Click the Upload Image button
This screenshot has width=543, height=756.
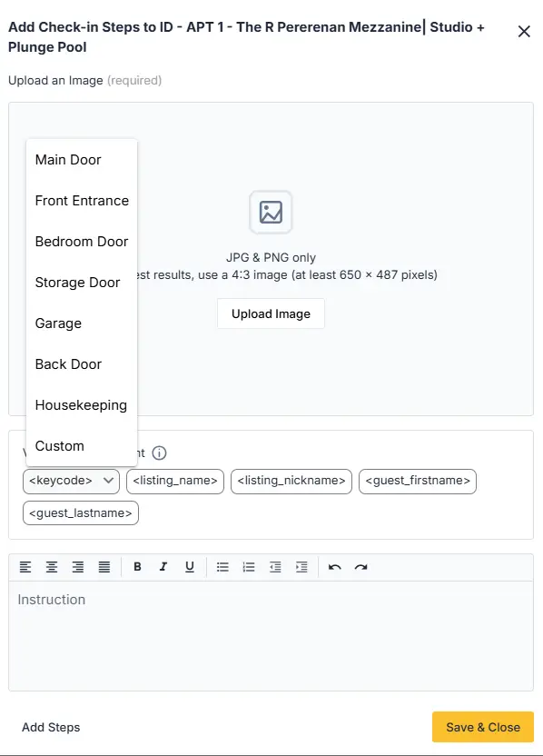tap(271, 313)
